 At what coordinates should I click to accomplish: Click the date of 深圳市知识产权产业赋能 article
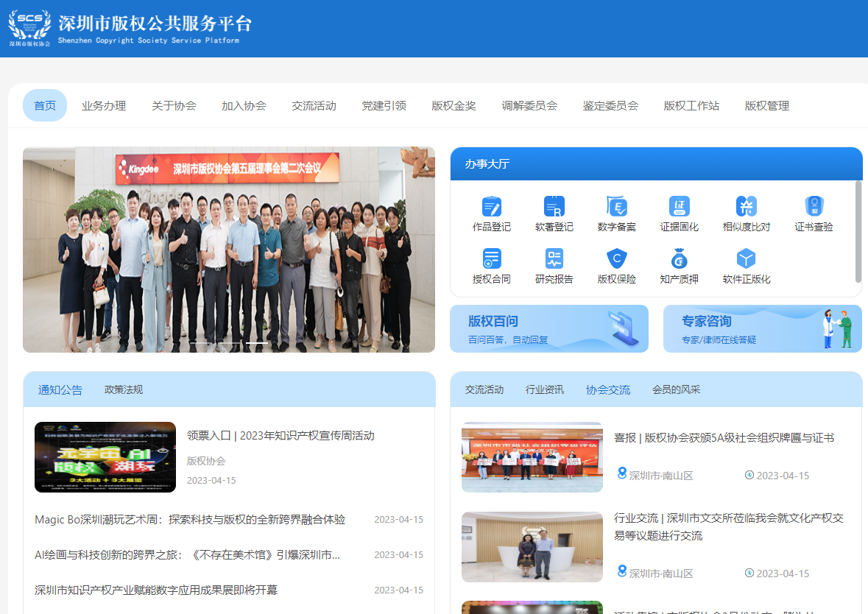pos(398,590)
